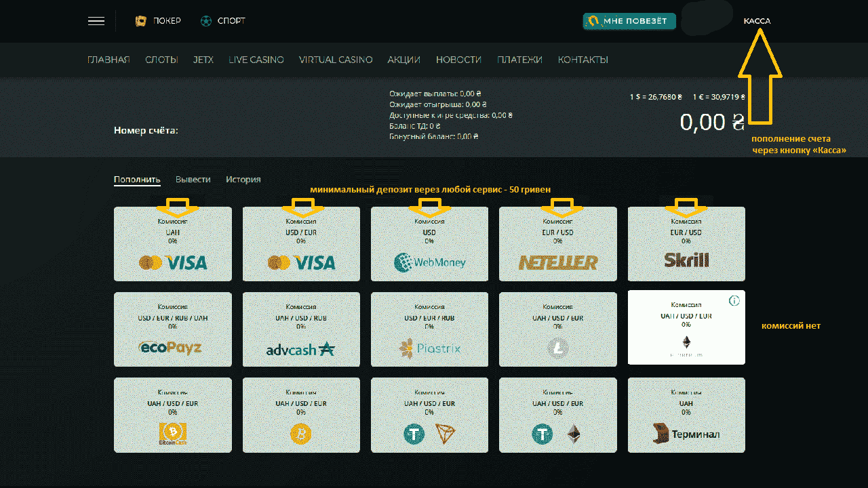
Task: Switch to the История tab
Action: coord(243,180)
